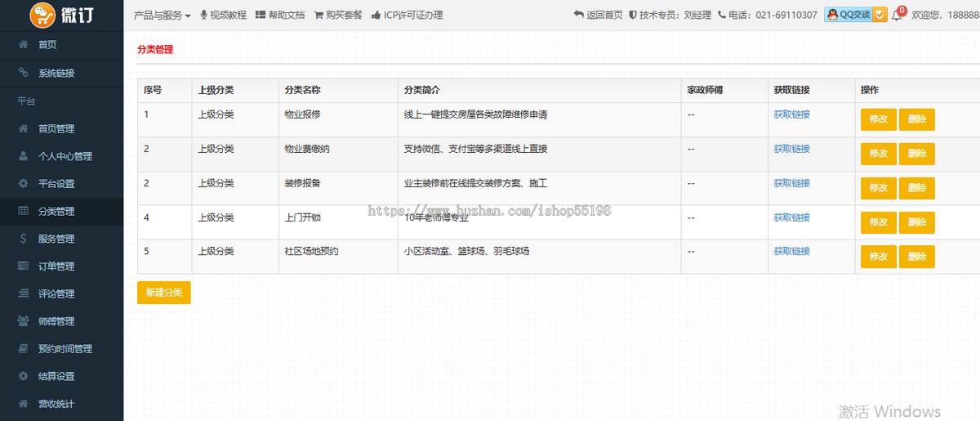Viewport: 980px width, 421px height.
Task: Click 删除 for 物业报修 row
Action: pos(917,119)
